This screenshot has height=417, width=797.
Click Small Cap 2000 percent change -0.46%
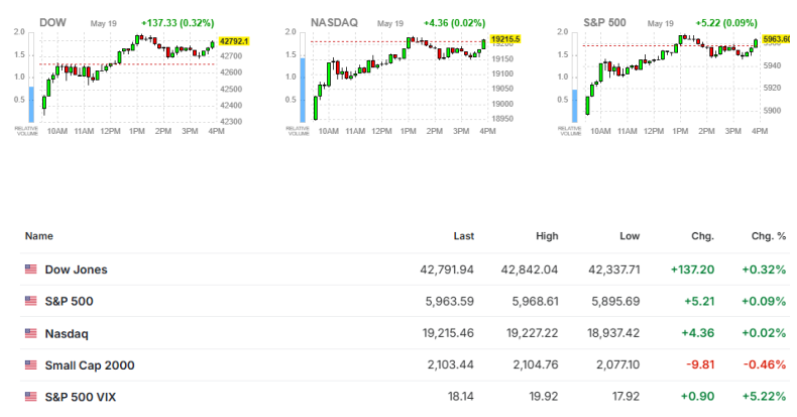pyautogui.click(x=764, y=365)
